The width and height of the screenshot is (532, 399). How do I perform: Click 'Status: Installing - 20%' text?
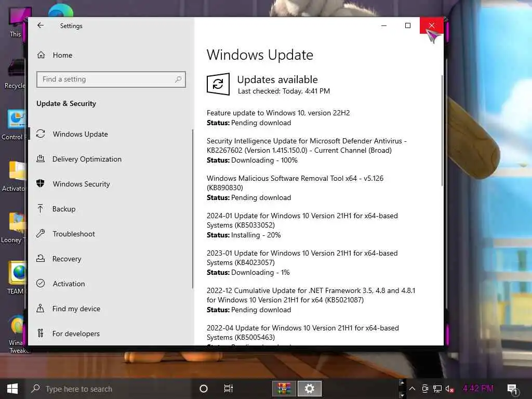[x=244, y=235]
